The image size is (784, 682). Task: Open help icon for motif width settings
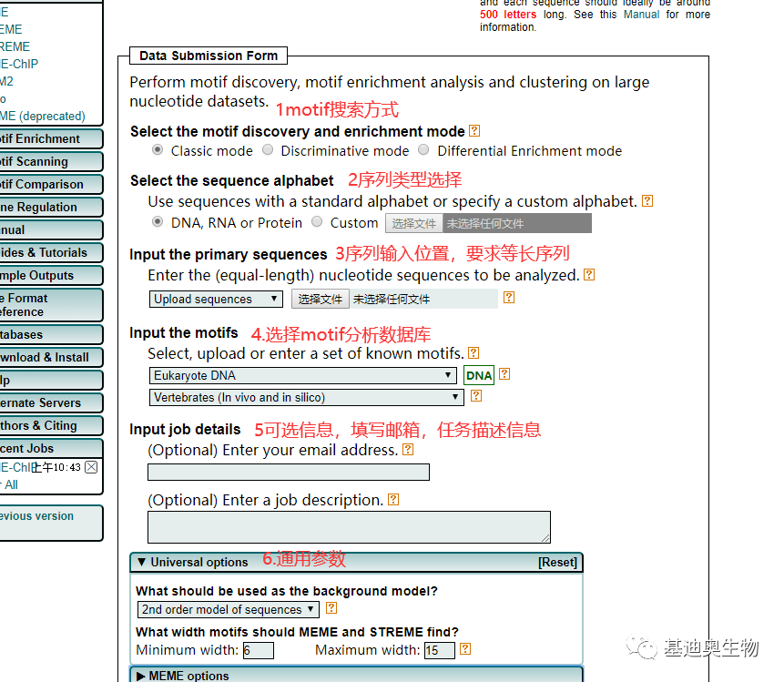coord(465,649)
